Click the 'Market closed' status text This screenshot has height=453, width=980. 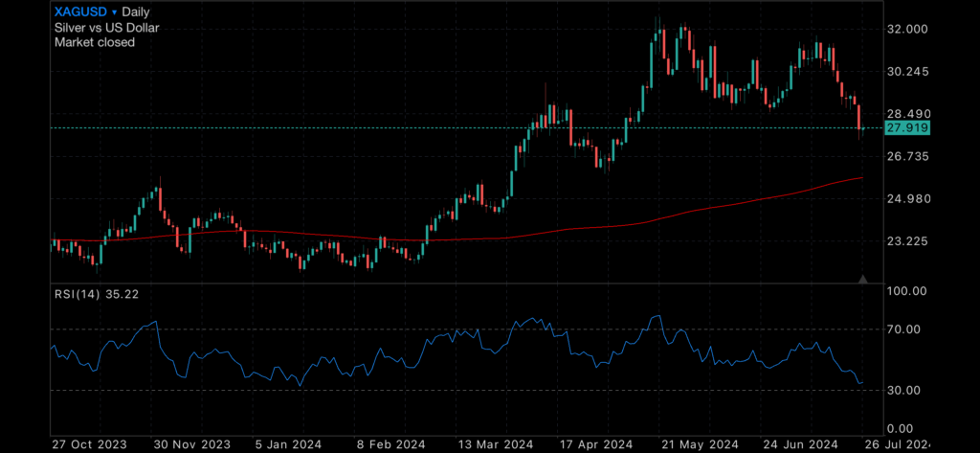coord(95,42)
